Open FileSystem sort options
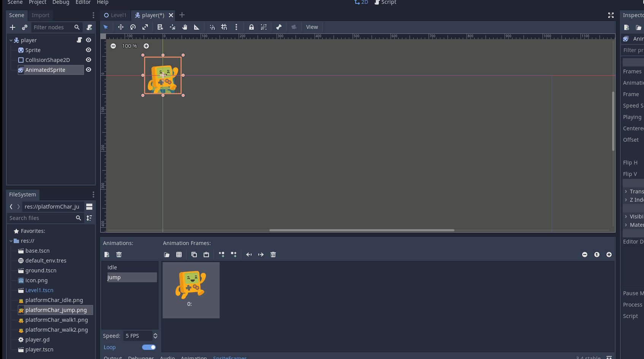The image size is (644, 359). pyautogui.click(x=89, y=218)
